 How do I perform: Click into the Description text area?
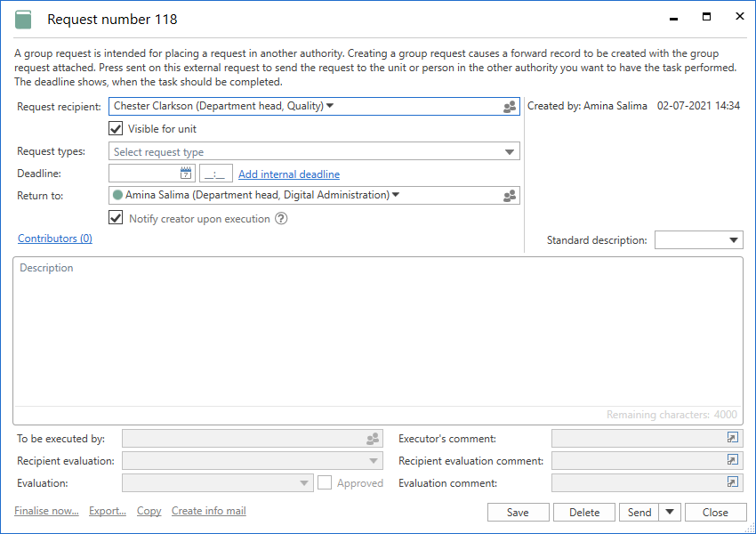(378, 338)
